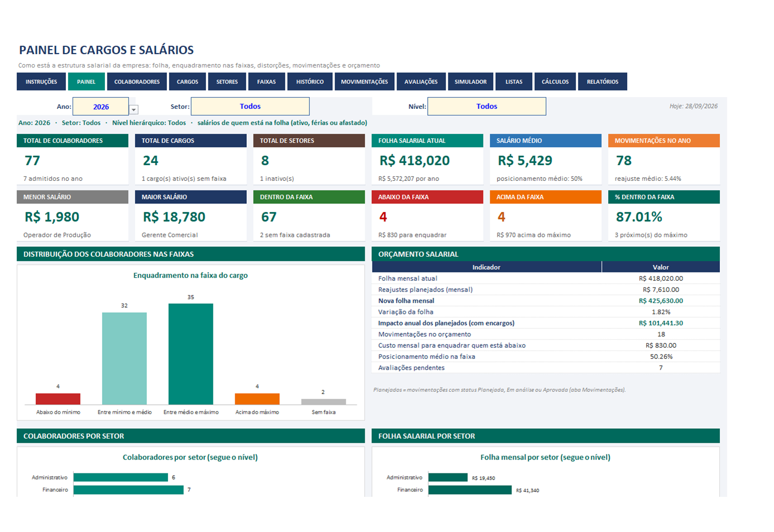Click the MOVIMENTAÇÕES NO ANO value 78
This screenshot has width=774, height=532.
click(624, 161)
